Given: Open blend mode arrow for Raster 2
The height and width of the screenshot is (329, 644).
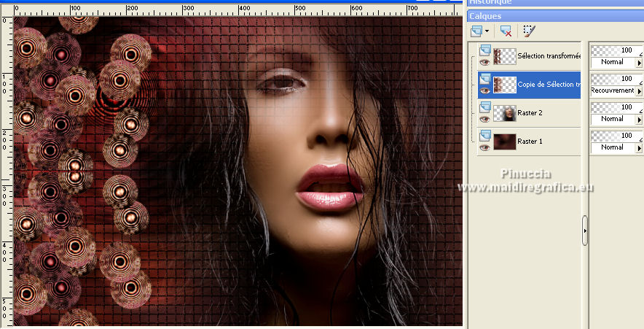Looking at the screenshot, I should coord(639,120).
